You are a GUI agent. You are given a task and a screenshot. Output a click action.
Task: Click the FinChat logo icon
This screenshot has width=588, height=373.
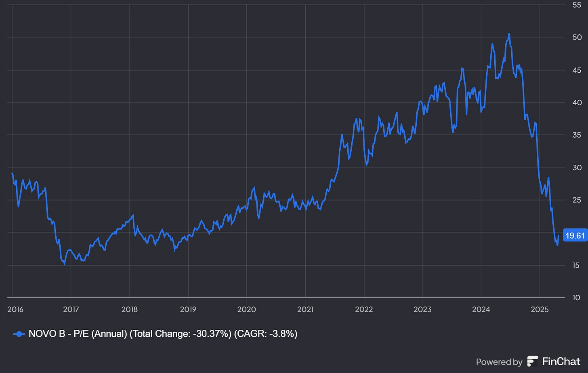(533, 362)
